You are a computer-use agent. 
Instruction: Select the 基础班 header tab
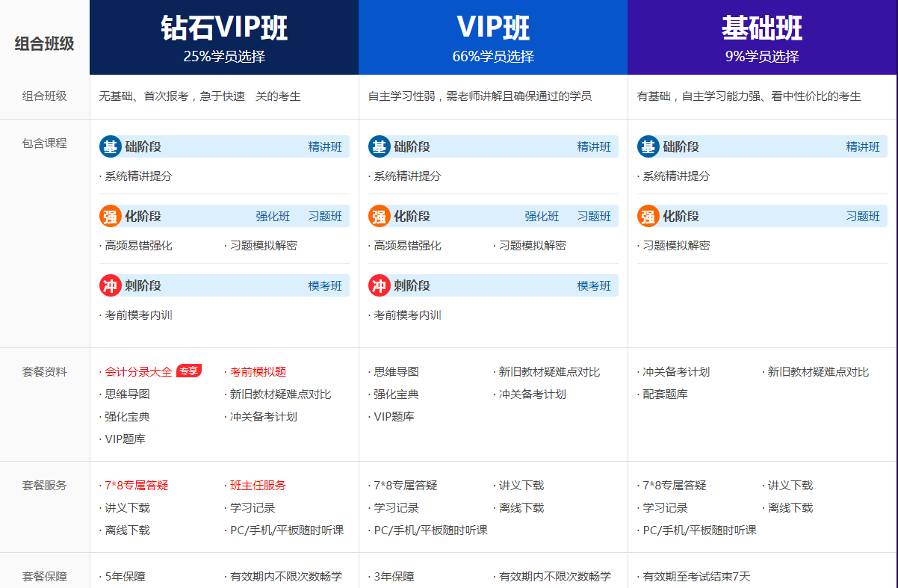(762, 37)
